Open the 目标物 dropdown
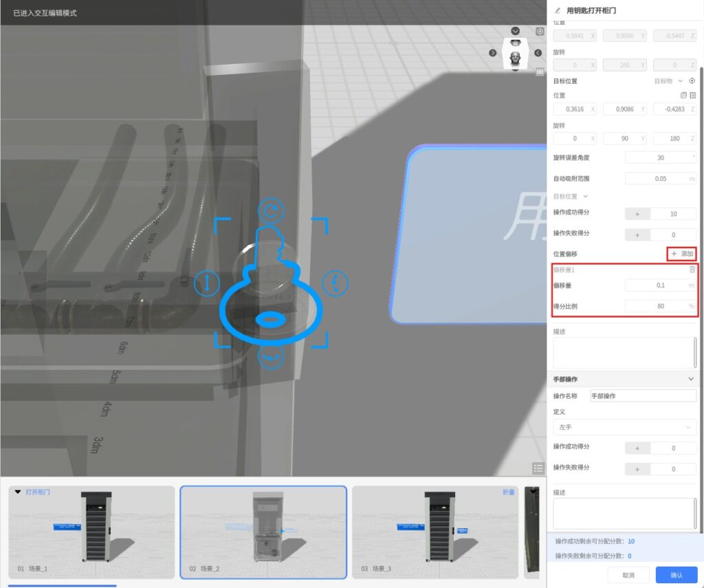This screenshot has height=588, width=704. 668,80
